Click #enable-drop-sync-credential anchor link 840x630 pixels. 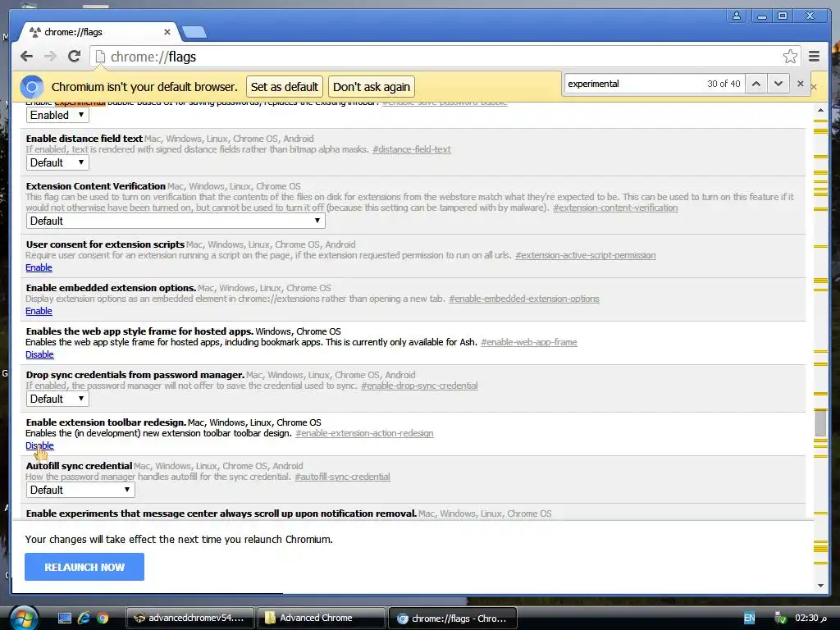(x=419, y=386)
